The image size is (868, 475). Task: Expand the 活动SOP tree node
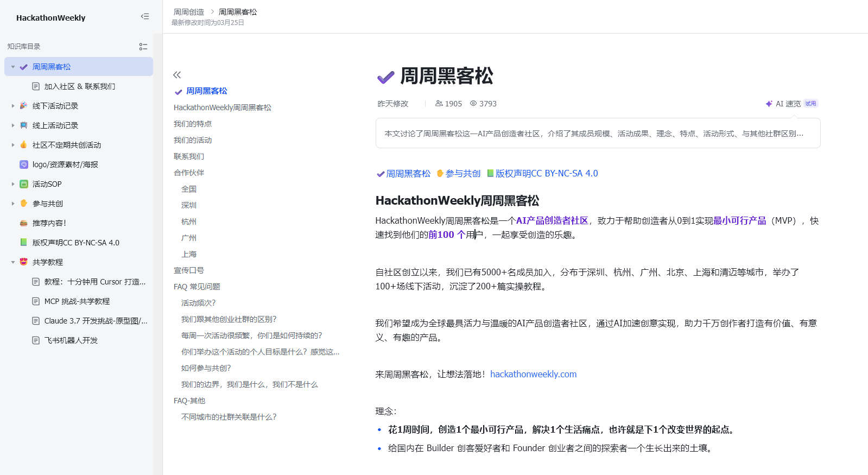click(x=13, y=184)
